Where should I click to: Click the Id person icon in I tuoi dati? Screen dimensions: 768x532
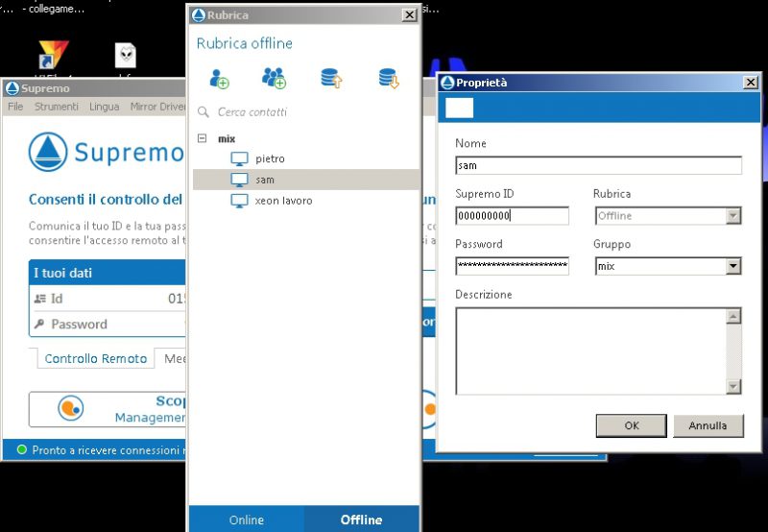pos(40,299)
